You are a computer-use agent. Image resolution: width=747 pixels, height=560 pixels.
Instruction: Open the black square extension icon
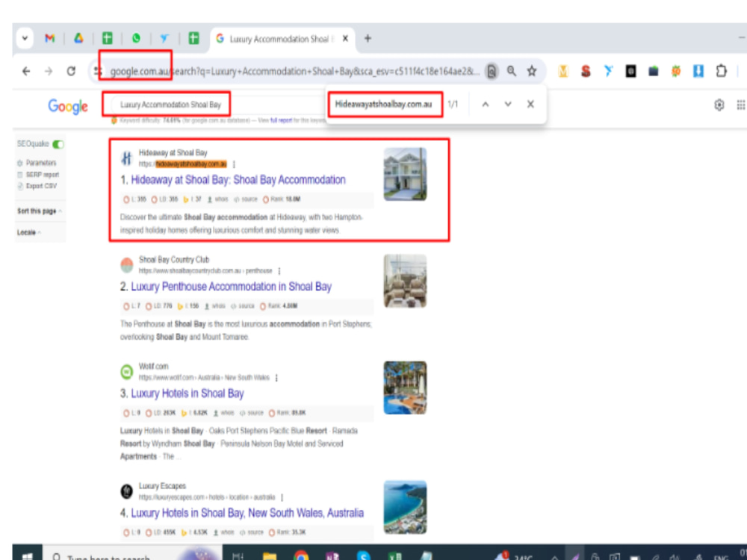[630, 72]
